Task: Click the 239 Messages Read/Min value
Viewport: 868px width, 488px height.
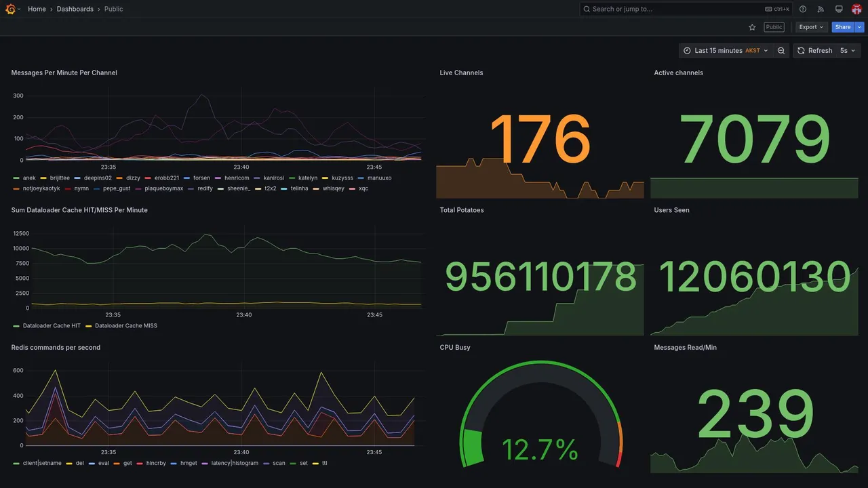Action: pyautogui.click(x=755, y=414)
